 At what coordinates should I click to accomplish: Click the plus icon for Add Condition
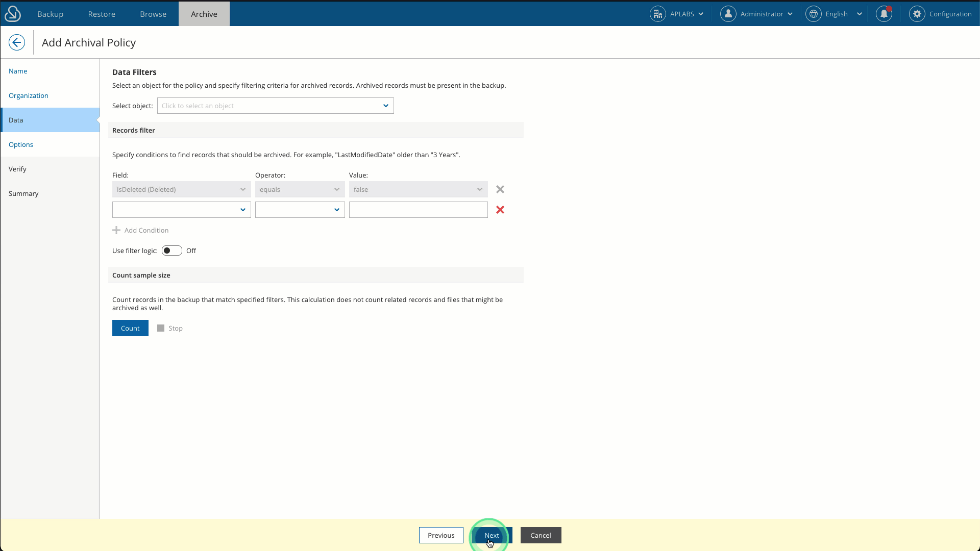coord(116,230)
